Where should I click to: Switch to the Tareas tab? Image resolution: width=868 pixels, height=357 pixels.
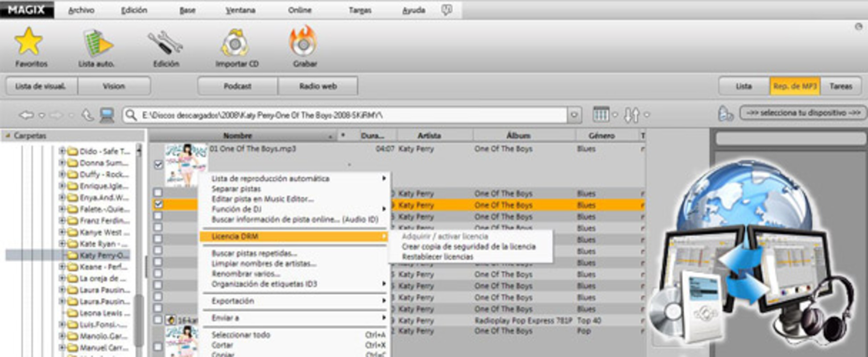[x=841, y=86]
